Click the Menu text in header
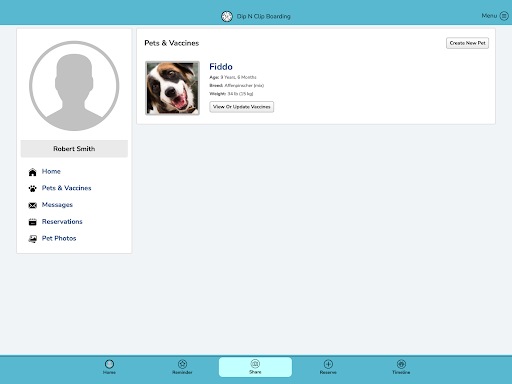512x384 pixels. click(x=489, y=16)
